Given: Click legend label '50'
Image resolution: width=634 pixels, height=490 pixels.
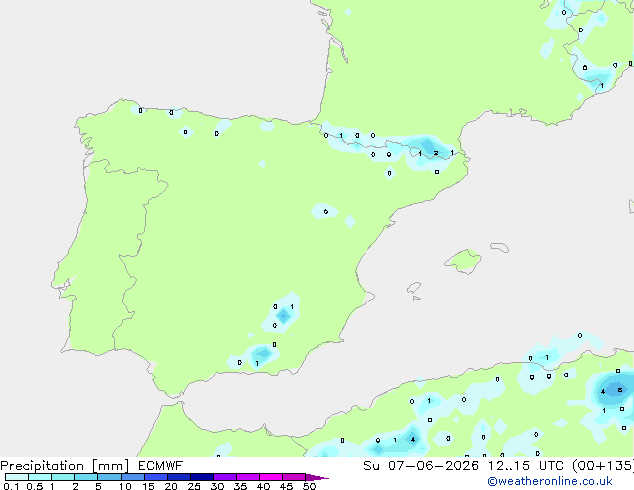Looking at the screenshot, I should pyautogui.click(x=309, y=486).
